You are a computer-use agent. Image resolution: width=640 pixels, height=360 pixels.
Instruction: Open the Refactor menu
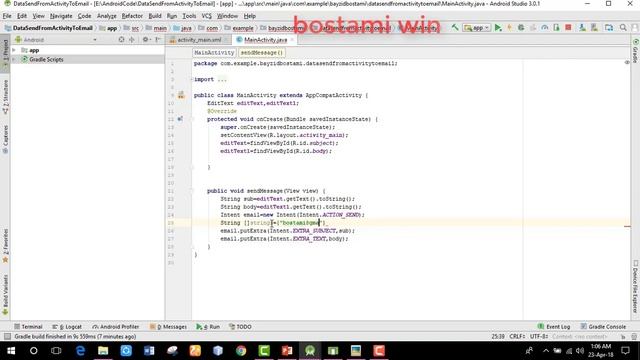[x=132, y=16]
